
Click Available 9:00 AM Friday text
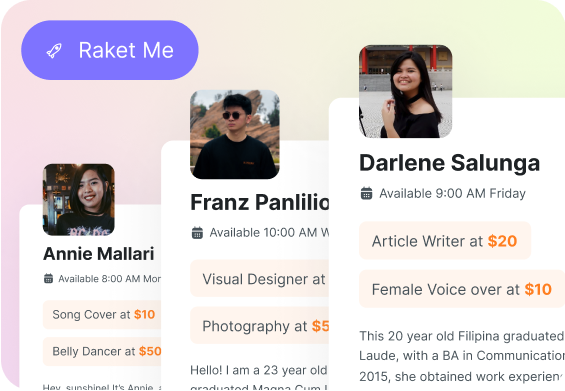click(x=452, y=194)
